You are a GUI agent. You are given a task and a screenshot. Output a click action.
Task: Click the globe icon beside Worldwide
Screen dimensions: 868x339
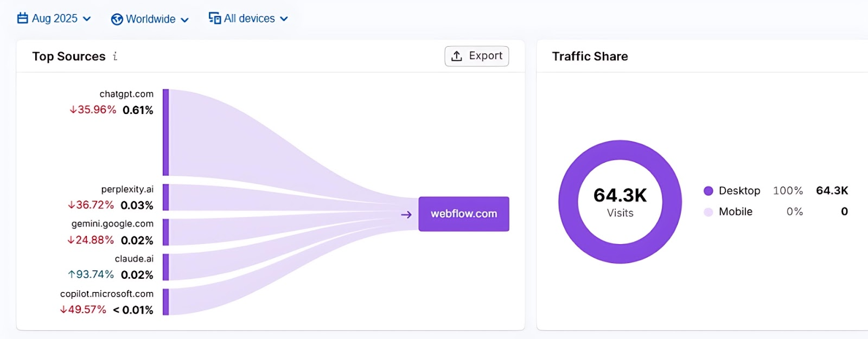[x=117, y=20]
